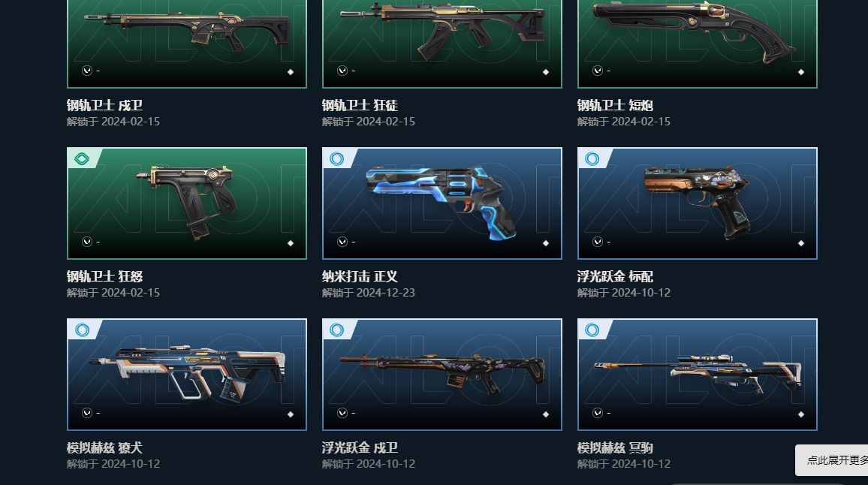Click the diamond marker on 钢轨卫士 狂徒 card
This screenshot has width=868, height=485.
click(546, 72)
